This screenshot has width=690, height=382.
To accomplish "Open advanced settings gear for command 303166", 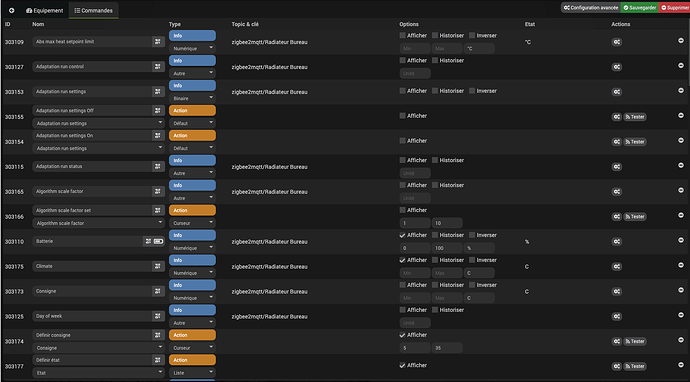I will [617, 217].
